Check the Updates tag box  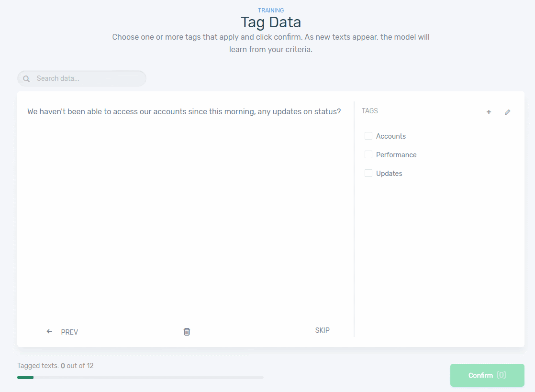368,173
